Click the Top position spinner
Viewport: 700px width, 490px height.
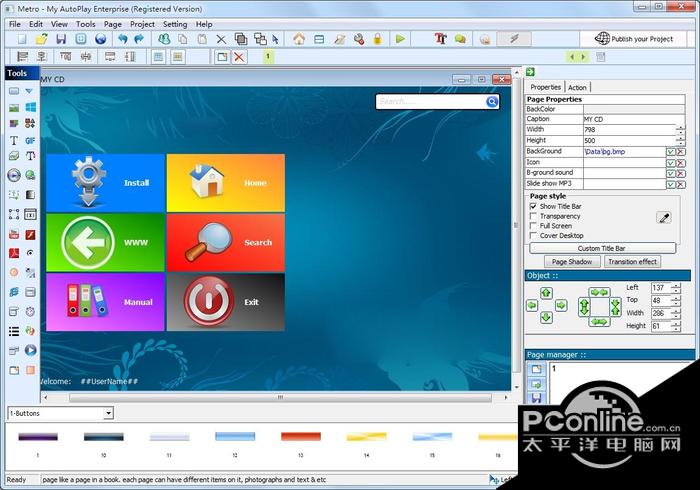click(676, 300)
